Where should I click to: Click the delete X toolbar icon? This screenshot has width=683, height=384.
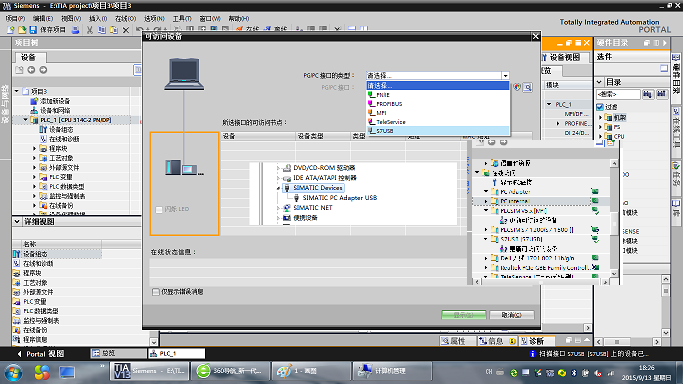point(126,30)
